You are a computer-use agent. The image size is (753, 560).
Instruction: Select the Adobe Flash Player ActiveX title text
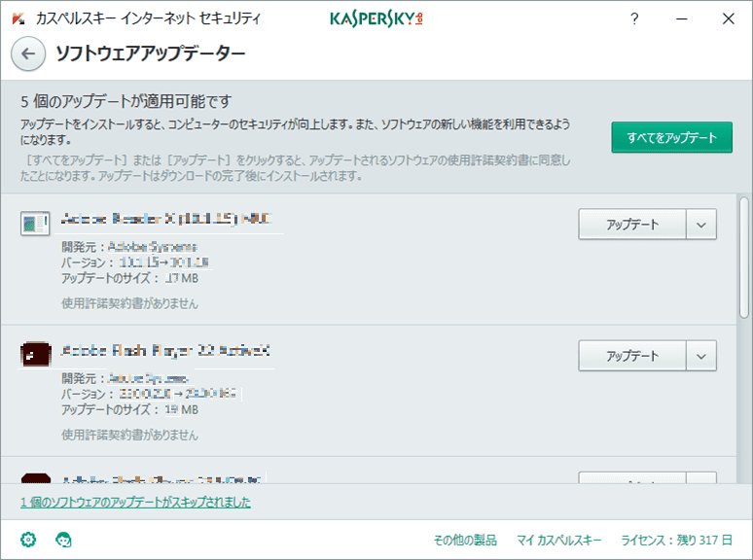tap(165, 351)
